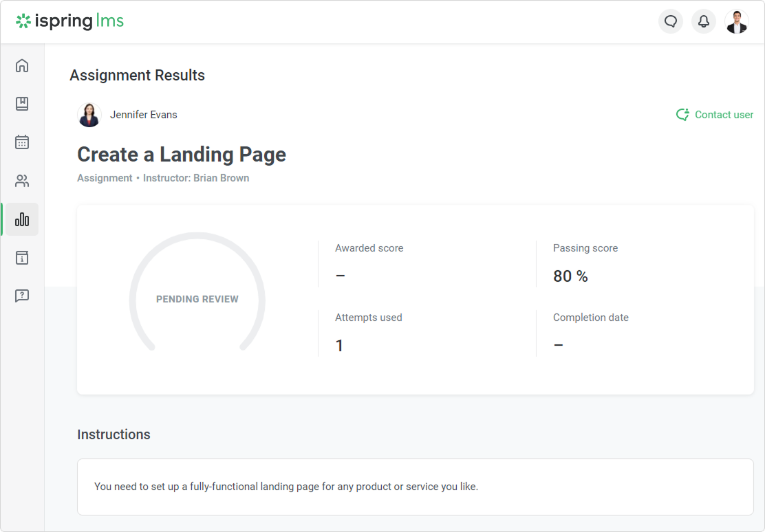Open the Calendar icon in sidebar
The height and width of the screenshot is (532, 765).
(22, 142)
